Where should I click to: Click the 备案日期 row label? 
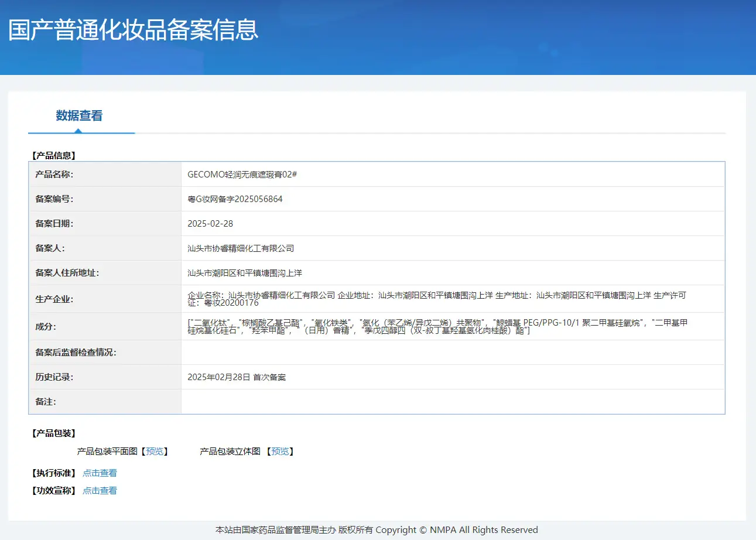(x=54, y=224)
